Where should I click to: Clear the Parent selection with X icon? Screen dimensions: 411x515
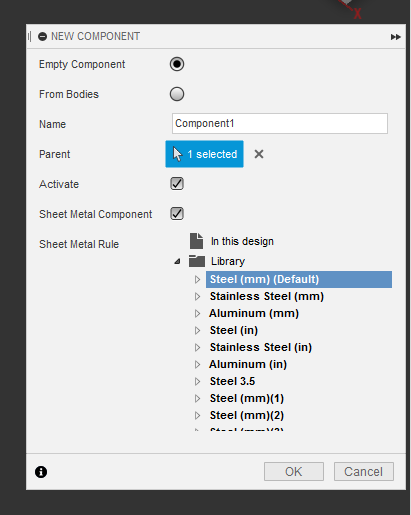click(x=259, y=154)
